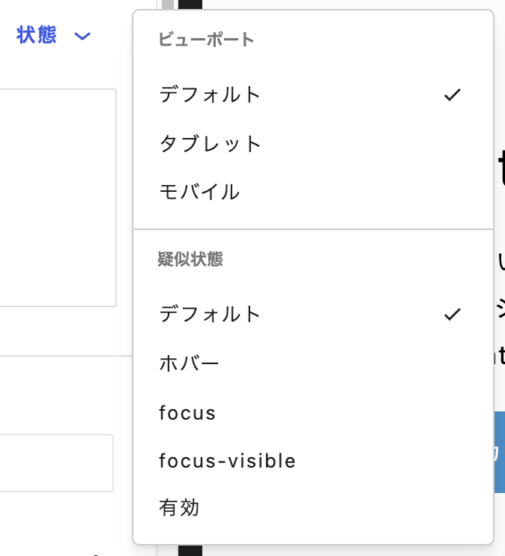
Task: Choose the focus pseudo state
Action: [313, 412]
